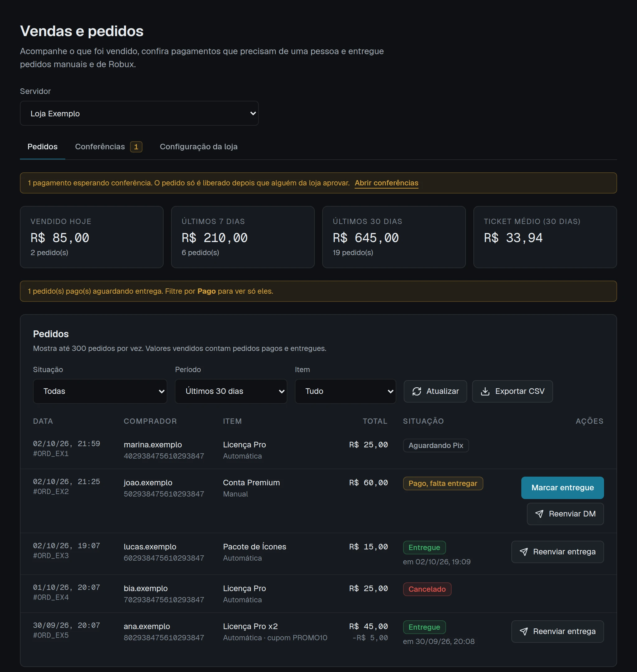
Task: Open the Item filter dropdown showing Tudo
Action: click(x=345, y=391)
